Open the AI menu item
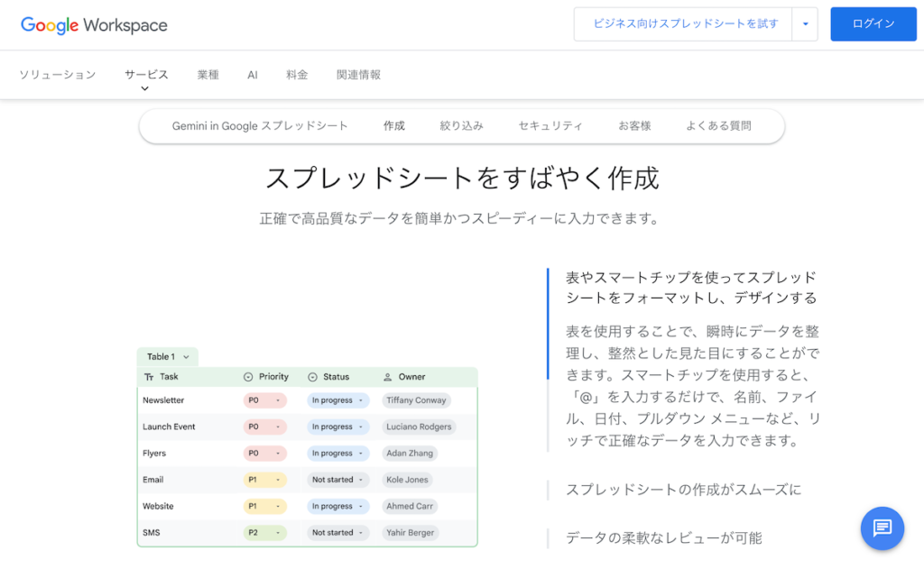The height and width of the screenshot is (569, 924). pyautogui.click(x=253, y=75)
